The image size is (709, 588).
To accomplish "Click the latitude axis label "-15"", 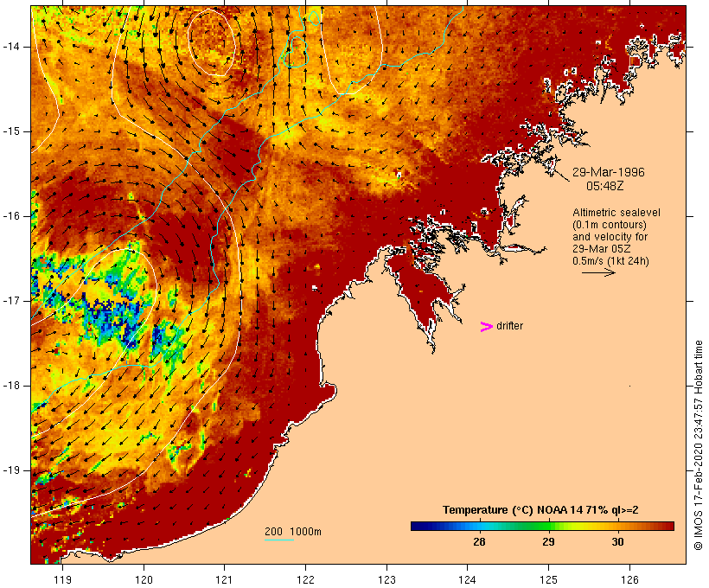I will pos(11,131).
